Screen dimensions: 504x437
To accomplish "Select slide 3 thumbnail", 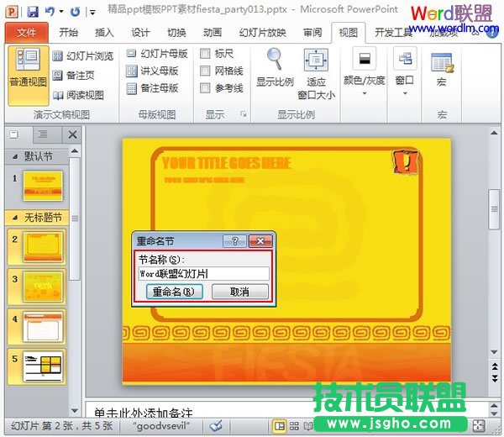I will pyautogui.click(x=43, y=287).
